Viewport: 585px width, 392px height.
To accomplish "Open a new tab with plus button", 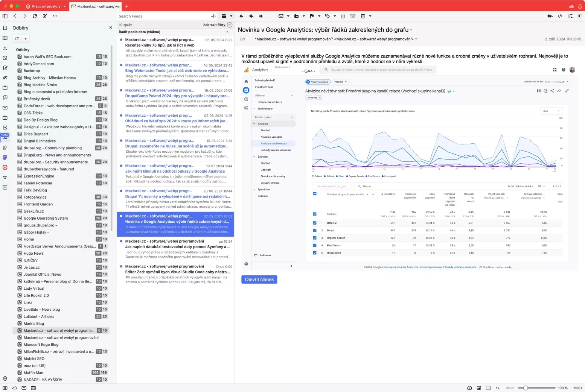I will 126,6.
